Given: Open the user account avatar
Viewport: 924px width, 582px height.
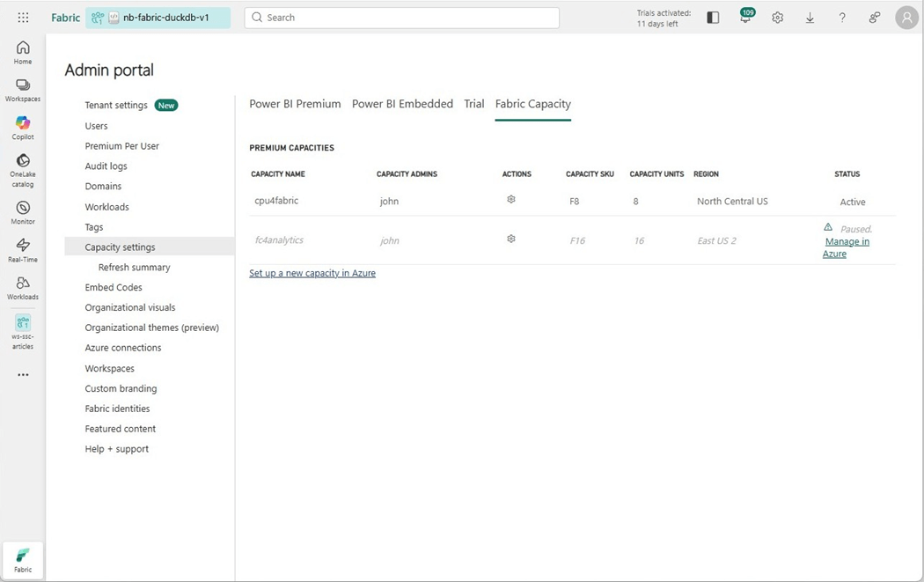Looking at the screenshot, I should pos(907,18).
